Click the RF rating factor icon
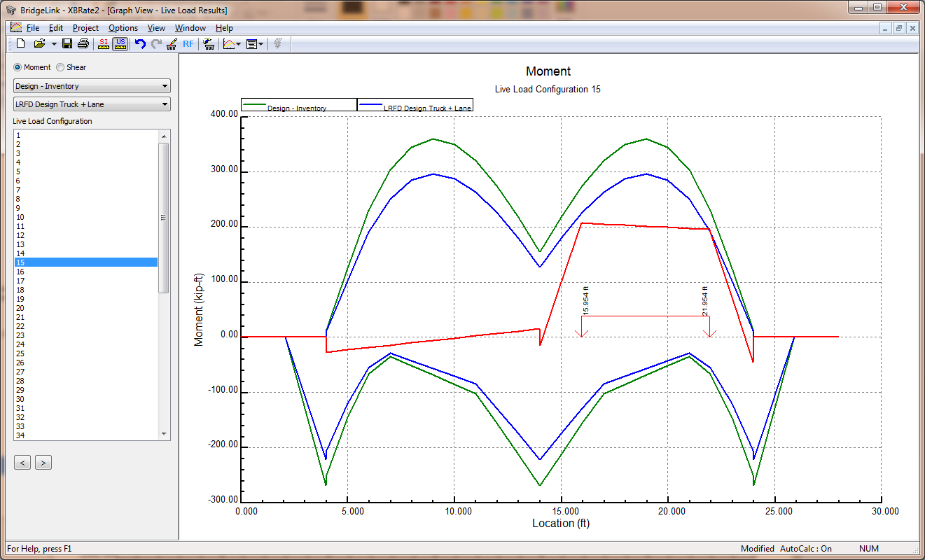The image size is (925, 560). (x=188, y=44)
